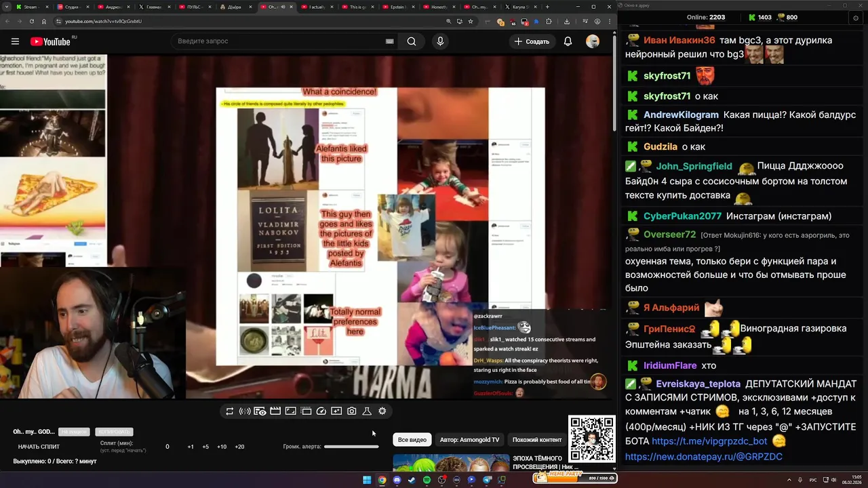Click the ЭПОХА ТЁМНОГО ПРОСВЕЩЕНИЯ video thumbnail
Viewport: 868px width, 488px height.
point(451,462)
